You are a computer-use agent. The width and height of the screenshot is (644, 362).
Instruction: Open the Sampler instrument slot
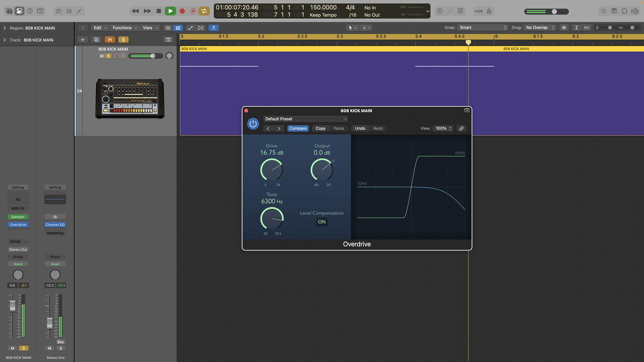click(18, 217)
